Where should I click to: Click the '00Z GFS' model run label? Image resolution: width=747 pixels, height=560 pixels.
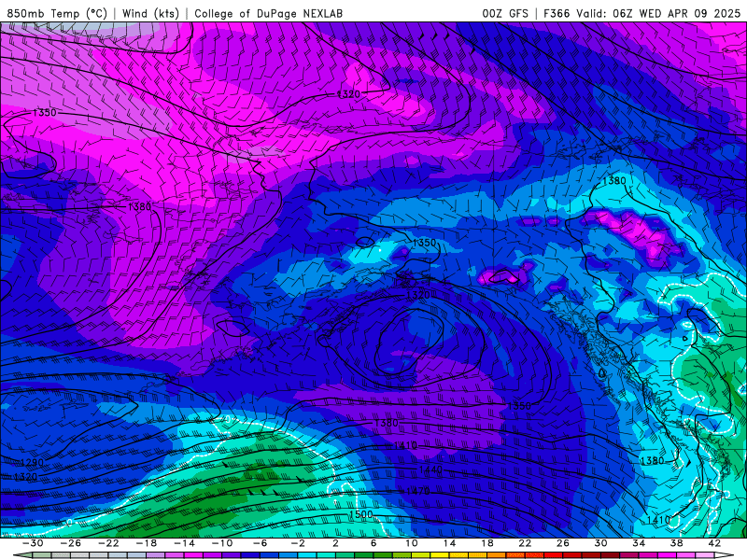tap(505, 13)
